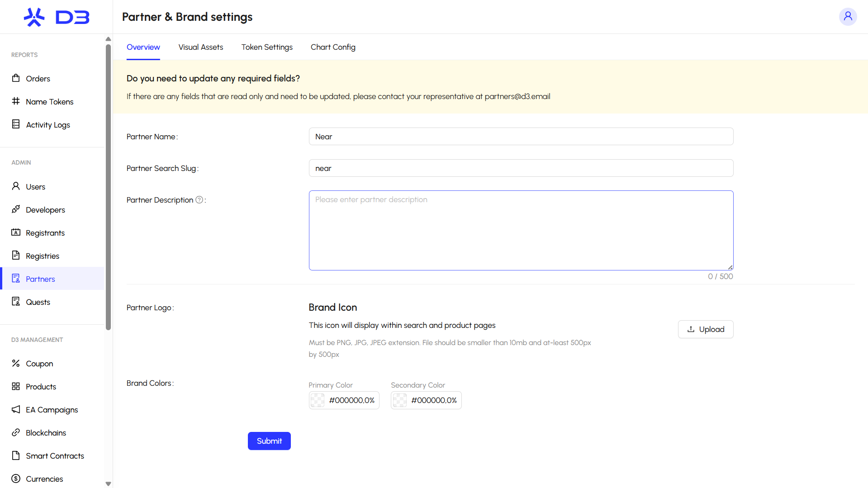Click the Brand Icon heading
868x488 pixels.
[x=333, y=308]
